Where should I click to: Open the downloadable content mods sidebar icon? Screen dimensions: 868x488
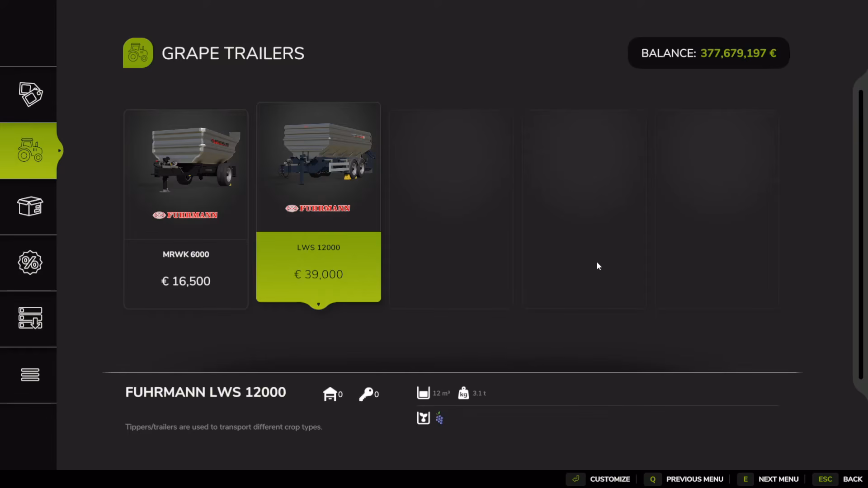[x=30, y=318]
